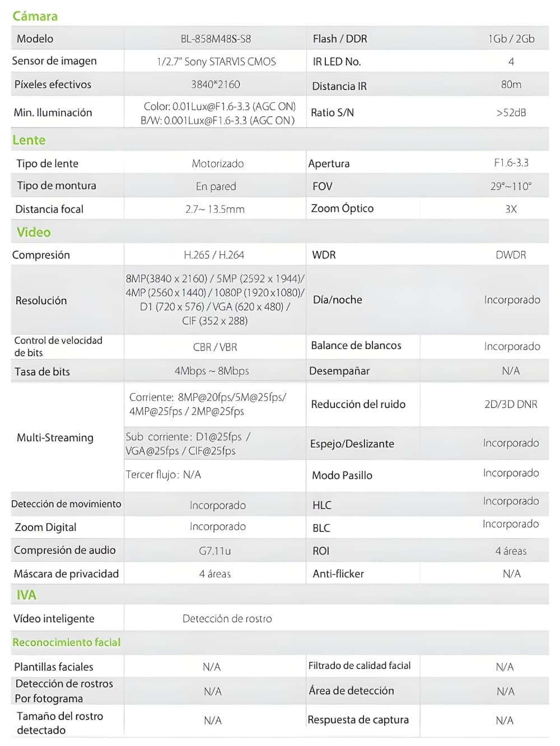
Task: Click the model number BL-858M48S-S8
Action: point(216,39)
